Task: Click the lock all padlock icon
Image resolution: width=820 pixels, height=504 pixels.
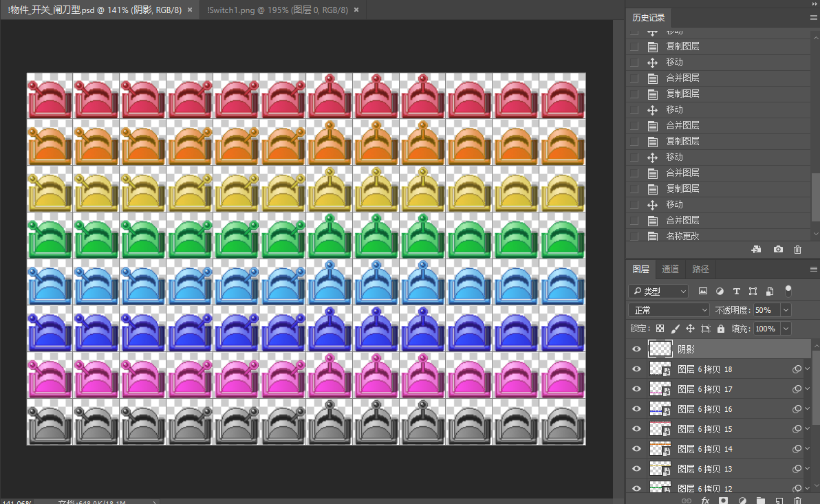Action: (x=721, y=329)
